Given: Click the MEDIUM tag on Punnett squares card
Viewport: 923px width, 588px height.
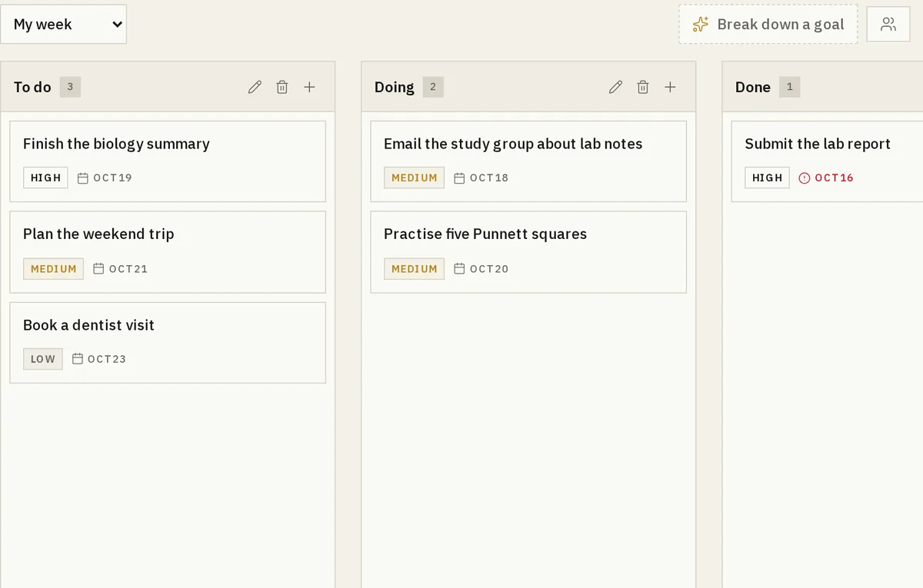Looking at the screenshot, I should coord(414,269).
